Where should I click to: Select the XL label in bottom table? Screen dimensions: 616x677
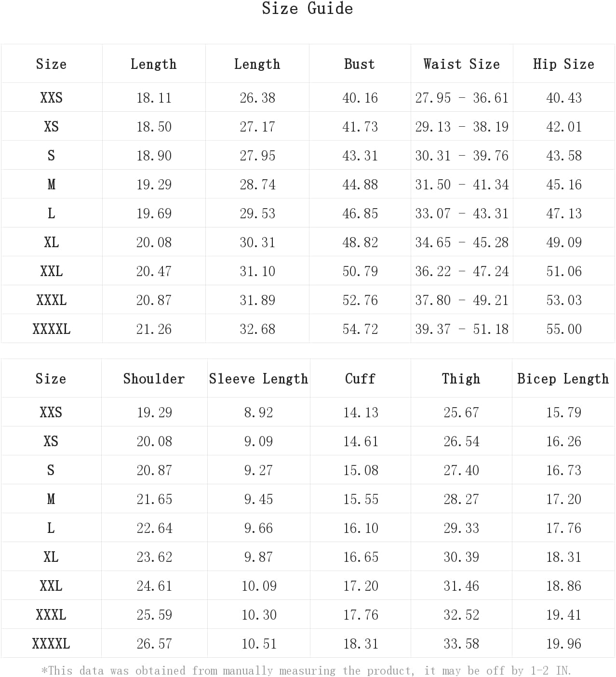51,557
